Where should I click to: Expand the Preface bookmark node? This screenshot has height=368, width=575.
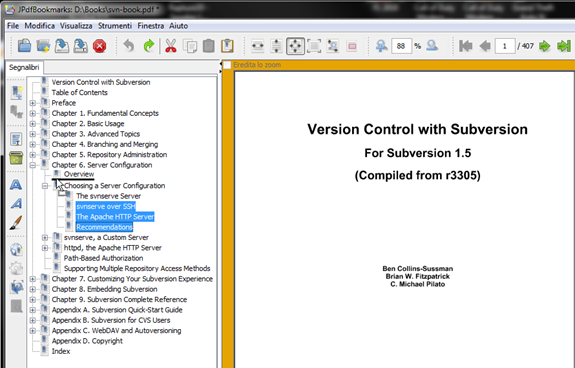click(33, 103)
